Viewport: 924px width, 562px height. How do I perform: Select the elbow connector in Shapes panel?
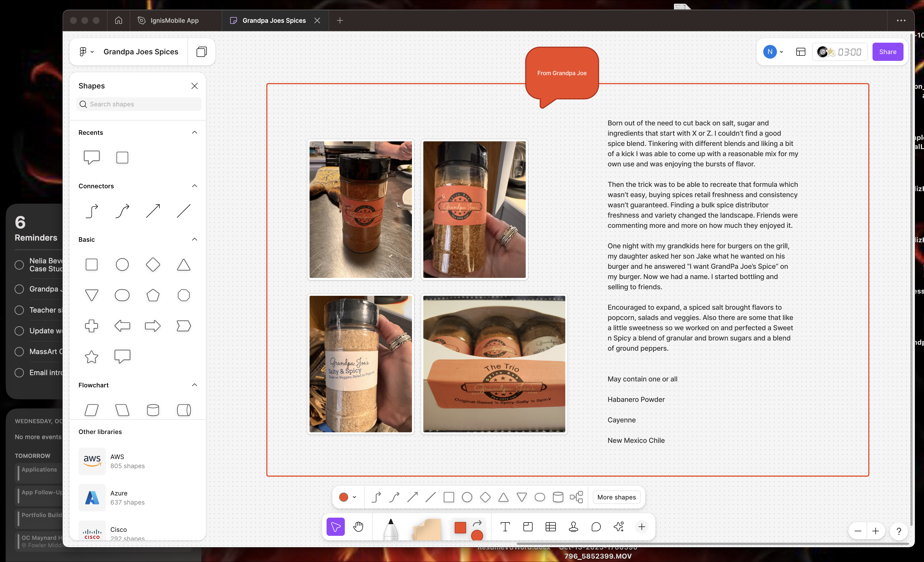click(x=92, y=211)
